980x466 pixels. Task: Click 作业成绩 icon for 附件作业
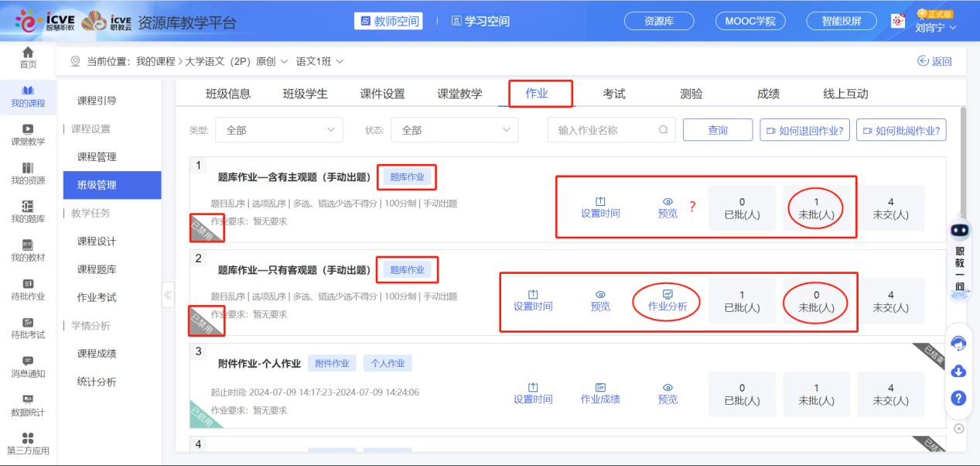click(600, 387)
